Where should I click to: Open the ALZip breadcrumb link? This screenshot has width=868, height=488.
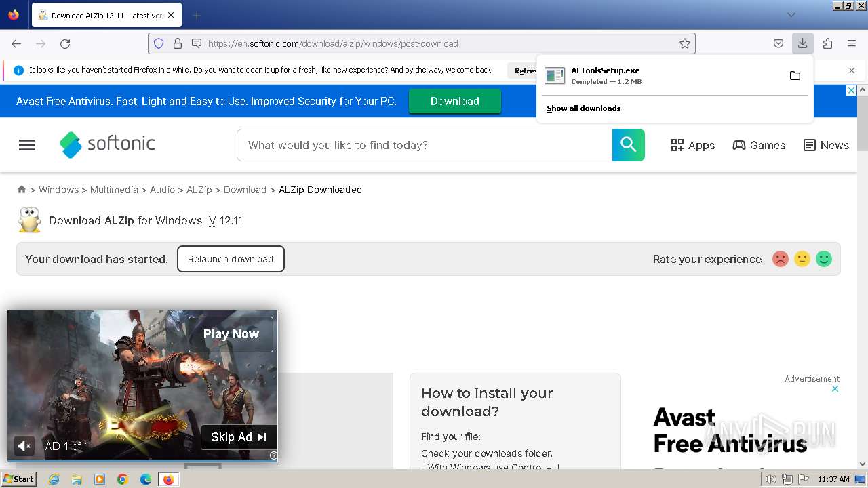click(199, 190)
